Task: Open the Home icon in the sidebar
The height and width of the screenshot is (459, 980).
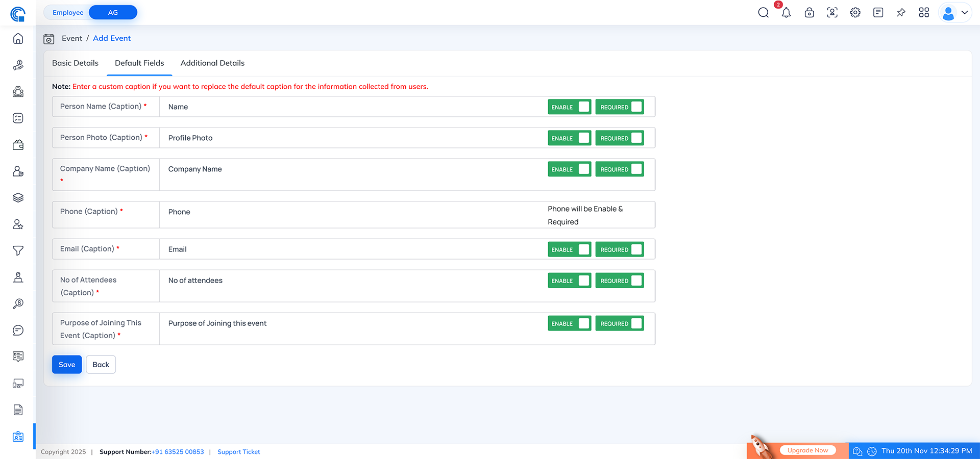Action: point(18,38)
